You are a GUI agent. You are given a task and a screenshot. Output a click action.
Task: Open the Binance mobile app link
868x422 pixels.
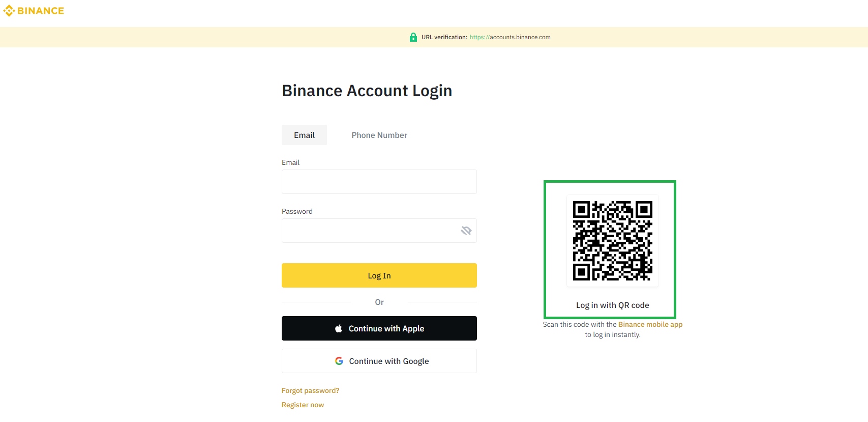click(x=650, y=324)
